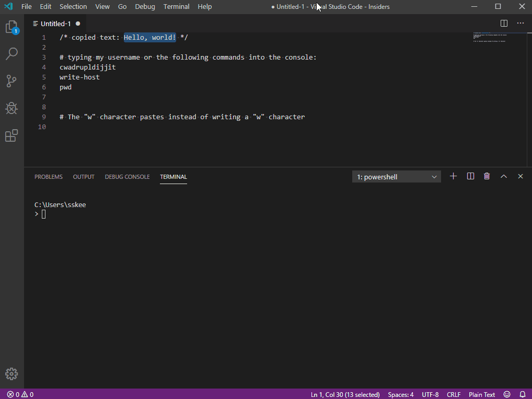Viewport: 532px width, 399px height.
Task: Open the Source Control view icon
Action: tap(11, 81)
